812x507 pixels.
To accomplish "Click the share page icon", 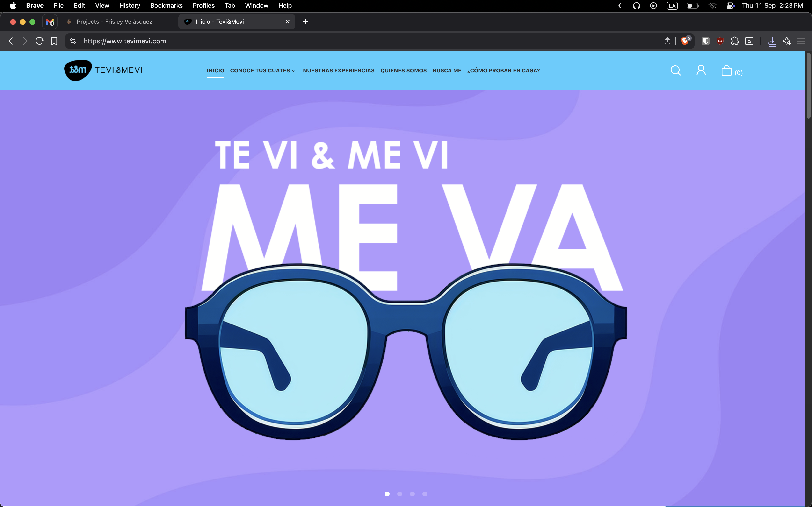I will pyautogui.click(x=667, y=41).
